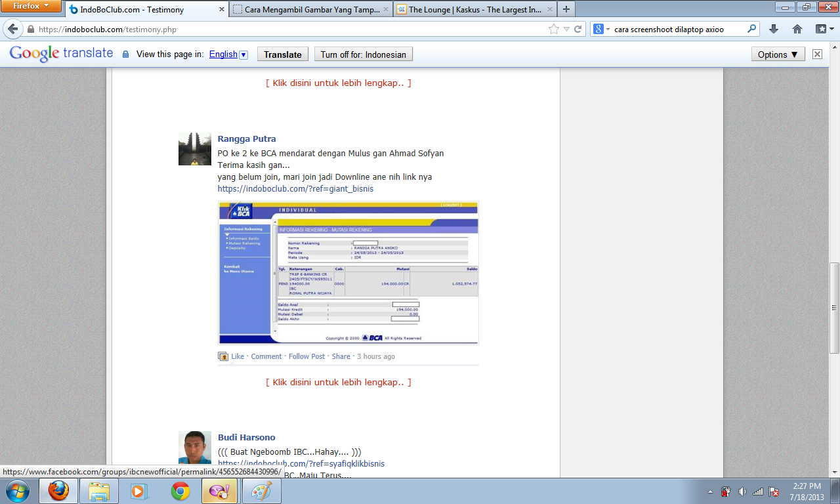
Task: Click lower Klik disini untuk lebih lengkap link
Action: click(339, 383)
